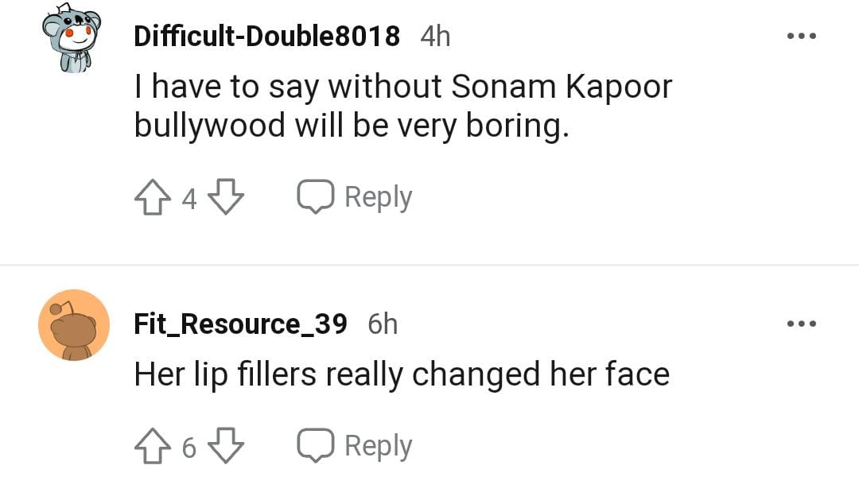Open more options for Difficult-Double8018's comment
The width and height of the screenshot is (859, 504).
tap(803, 37)
